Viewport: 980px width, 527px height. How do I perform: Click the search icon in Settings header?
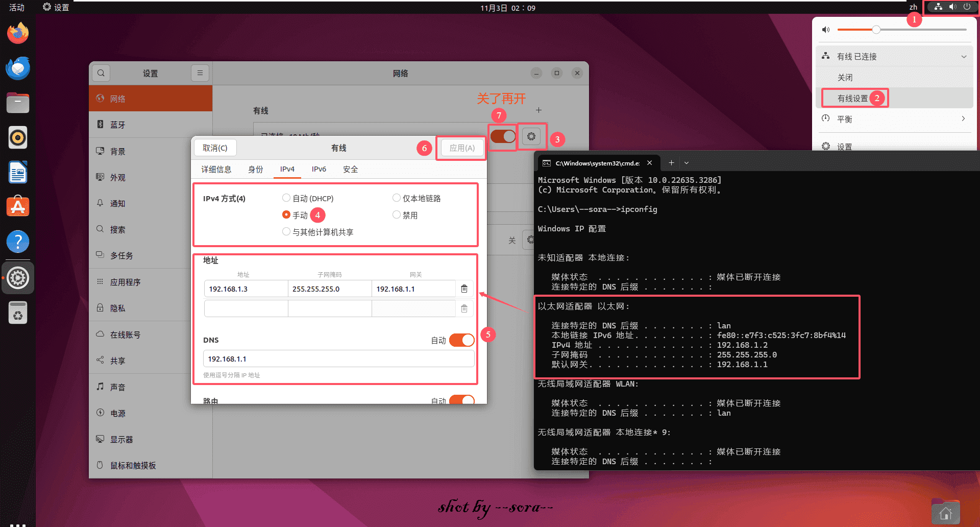point(101,73)
